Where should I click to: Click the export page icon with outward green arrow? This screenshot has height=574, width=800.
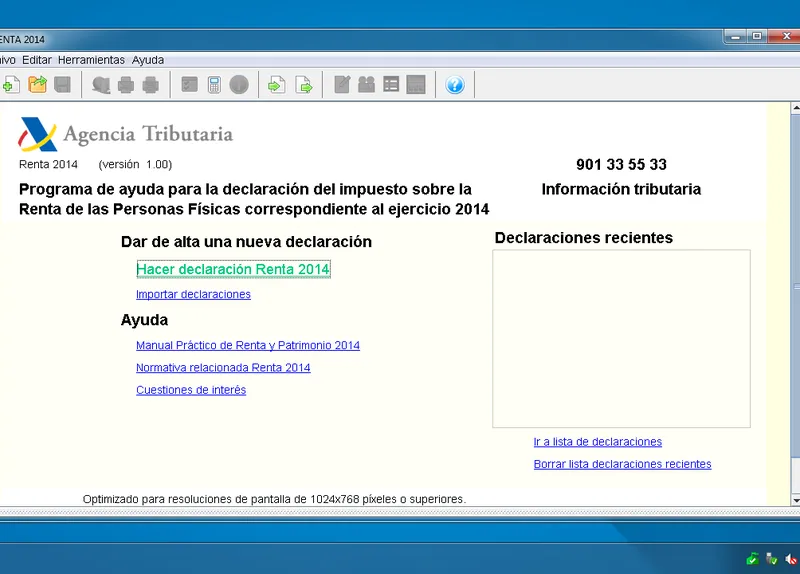tap(304, 85)
